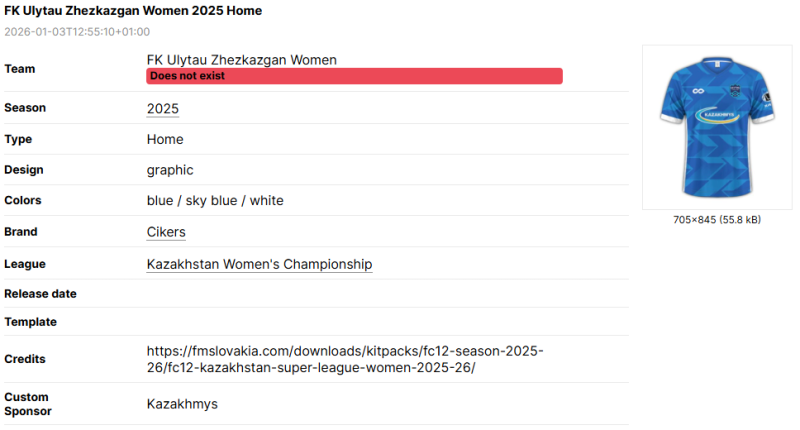This screenshot has width=800, height=430.
Task: Open the Cikers brand link
Action: coord(166,232)
